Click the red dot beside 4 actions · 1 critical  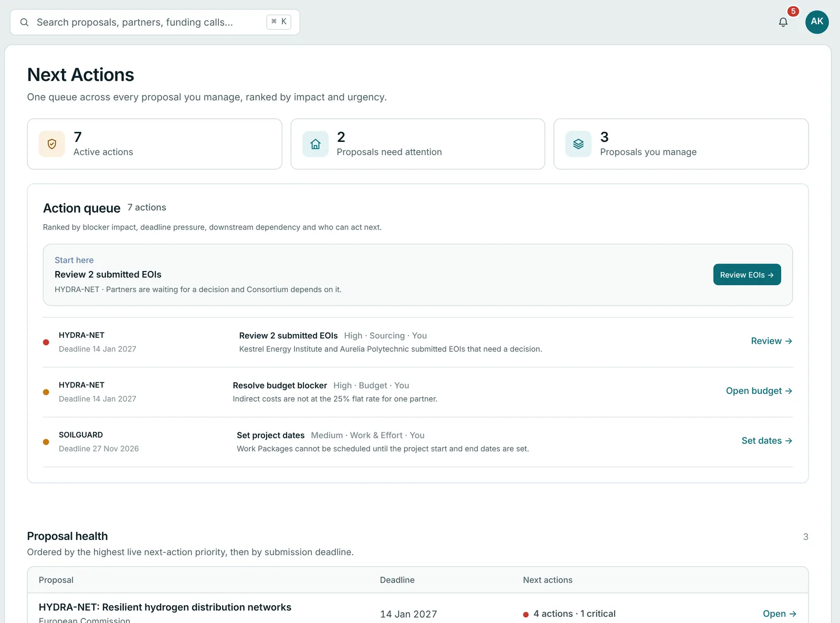pyautogui.click(x=526, y=614)
